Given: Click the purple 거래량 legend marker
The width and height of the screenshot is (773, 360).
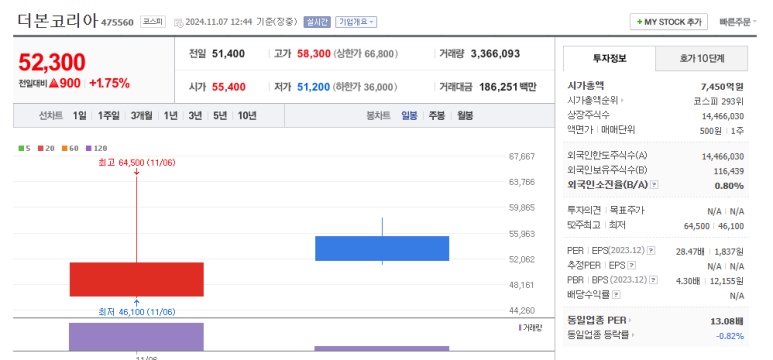Looking at the screenshot, I should (520, 327).
